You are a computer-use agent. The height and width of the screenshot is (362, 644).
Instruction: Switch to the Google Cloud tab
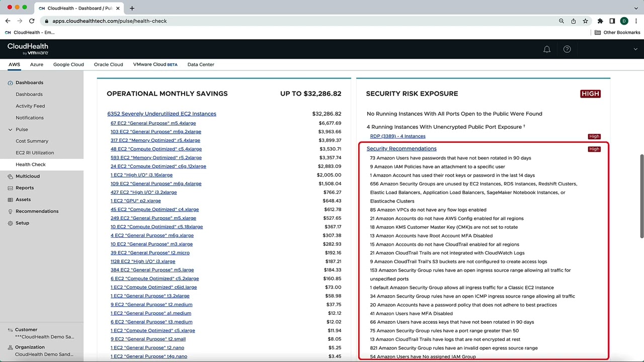68,64
